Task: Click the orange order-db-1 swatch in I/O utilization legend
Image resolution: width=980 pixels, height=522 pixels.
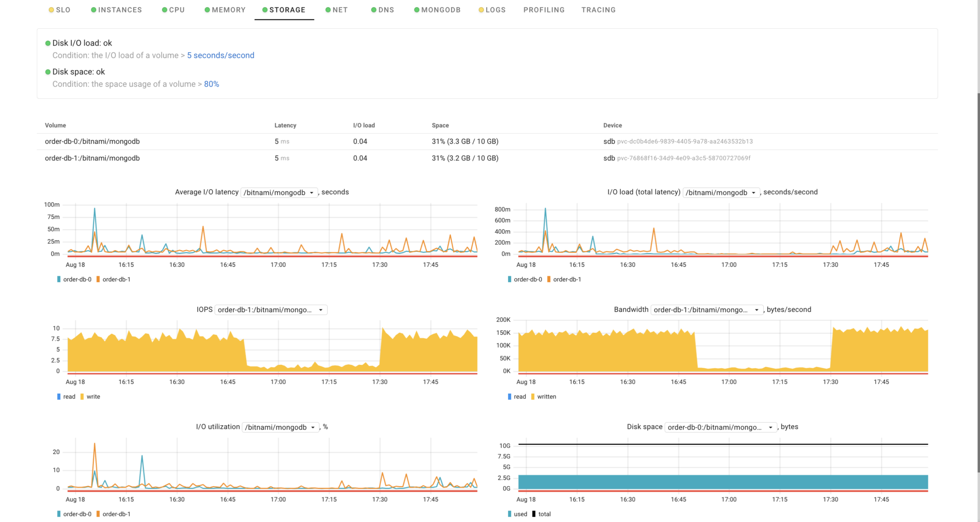Action: pos(98,514)
